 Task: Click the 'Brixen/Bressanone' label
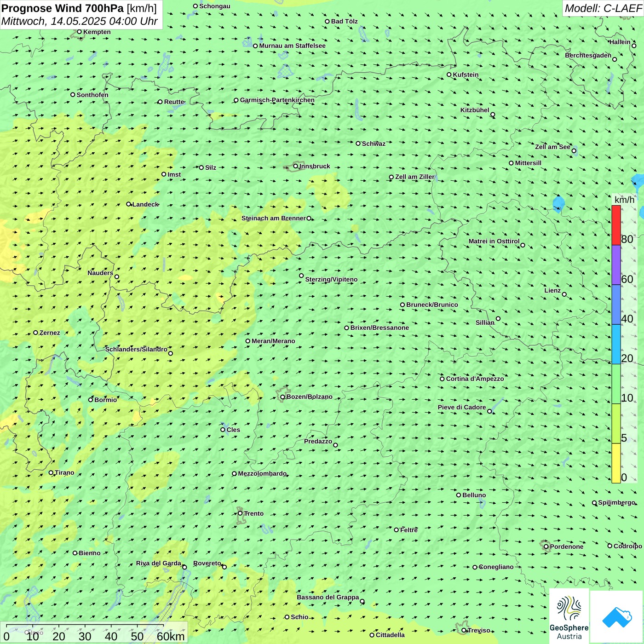tap(379, 328)
